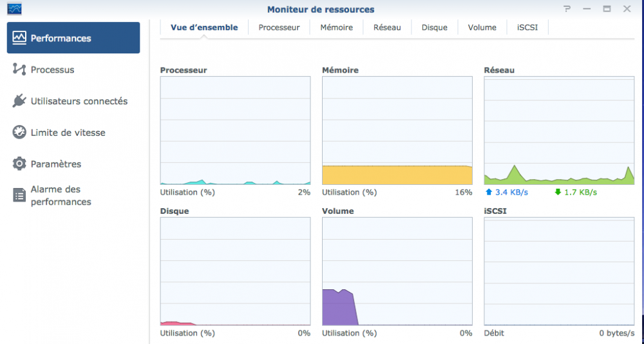Open the Processeur usage graph
This screenshot has height=344, width=644.
[235, 131]
